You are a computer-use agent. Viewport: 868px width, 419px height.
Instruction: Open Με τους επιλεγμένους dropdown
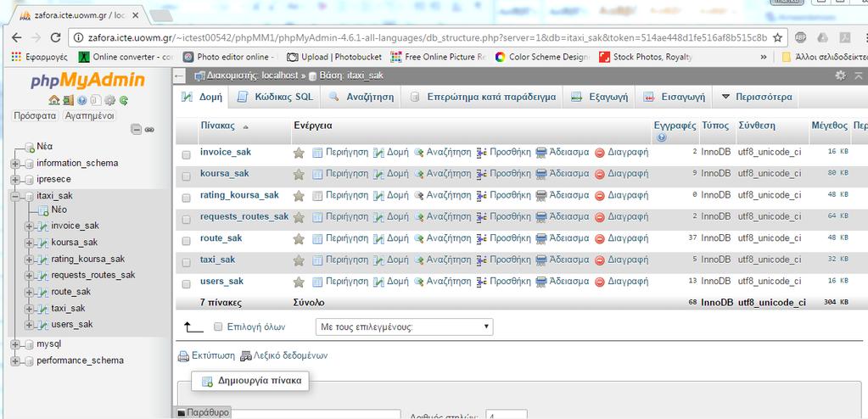(404, 327)
